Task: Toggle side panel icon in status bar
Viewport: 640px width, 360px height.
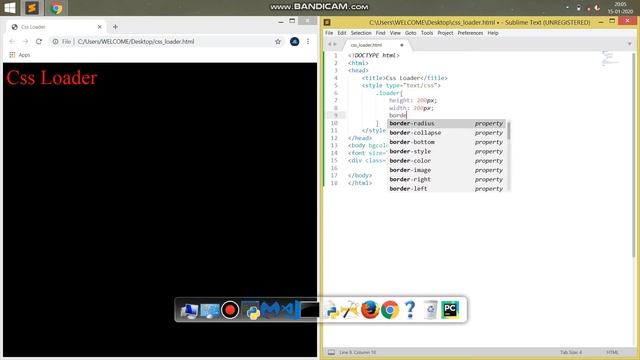Action: point(331,352)
